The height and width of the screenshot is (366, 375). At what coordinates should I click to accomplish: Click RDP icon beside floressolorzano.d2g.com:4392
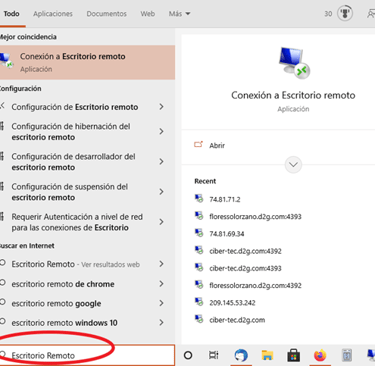pyautogui.click(x=199, y=285)
